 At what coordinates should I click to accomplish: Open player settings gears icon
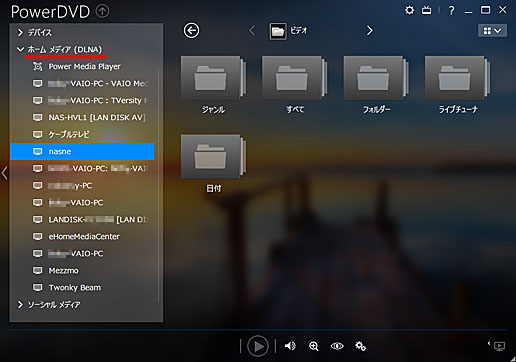click(x=360, y=346)
